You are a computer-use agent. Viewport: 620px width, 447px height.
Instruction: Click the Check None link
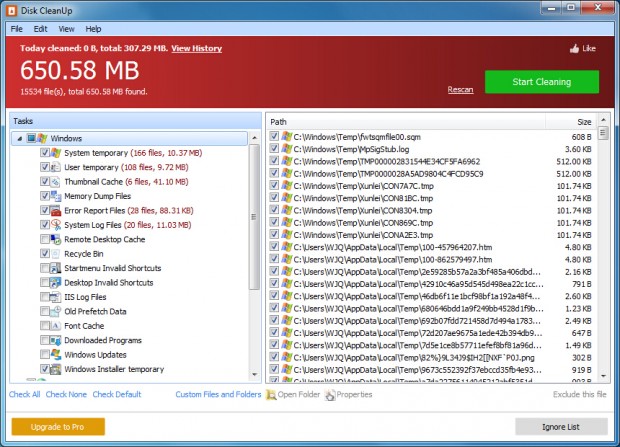pos(66,394)
